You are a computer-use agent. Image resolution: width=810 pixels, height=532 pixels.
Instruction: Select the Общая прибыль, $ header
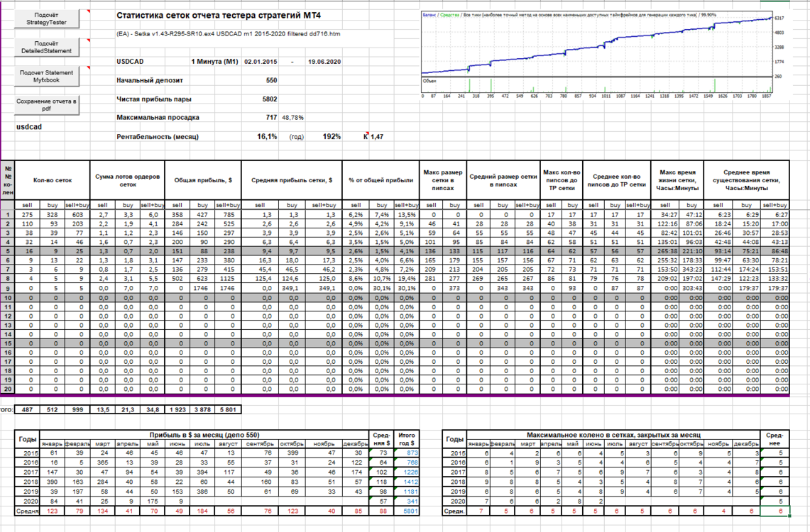203,180
